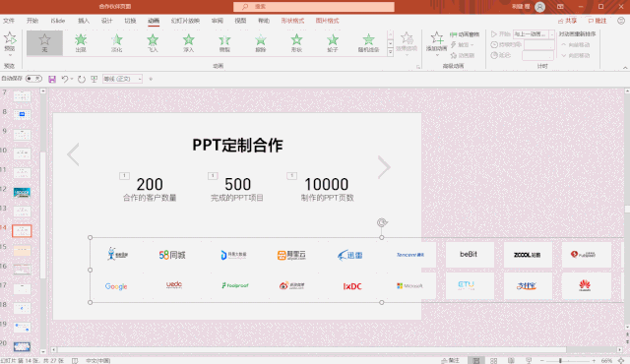Switch to slide sorter view in status bar

[493, 360]
